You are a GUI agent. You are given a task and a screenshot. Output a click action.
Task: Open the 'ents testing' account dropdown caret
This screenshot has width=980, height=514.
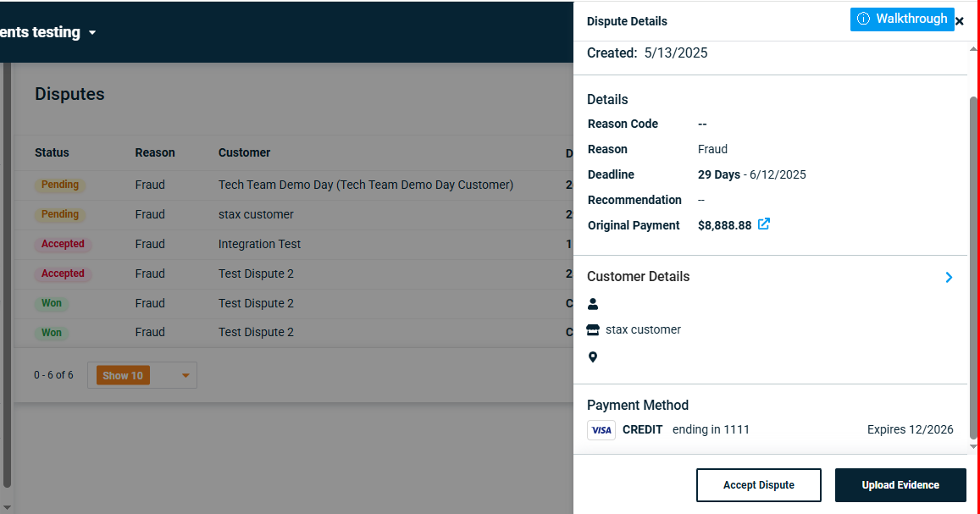tap(92, 32)
